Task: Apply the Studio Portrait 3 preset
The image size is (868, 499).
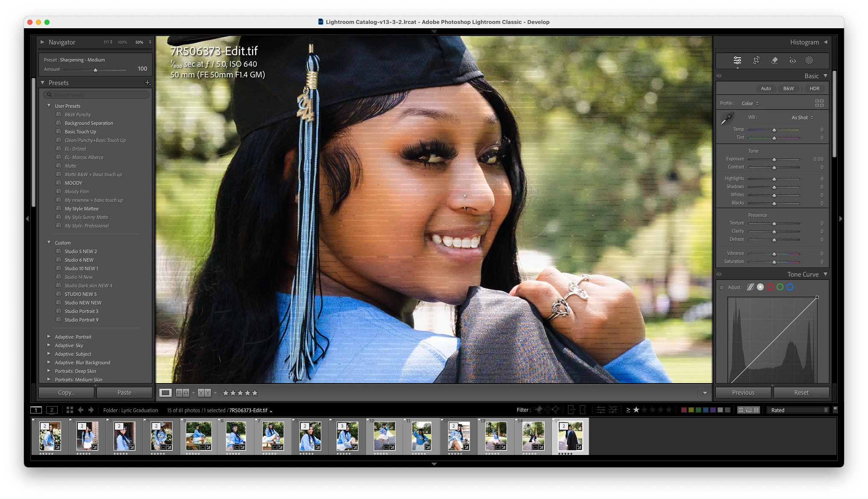Action: 81,311
